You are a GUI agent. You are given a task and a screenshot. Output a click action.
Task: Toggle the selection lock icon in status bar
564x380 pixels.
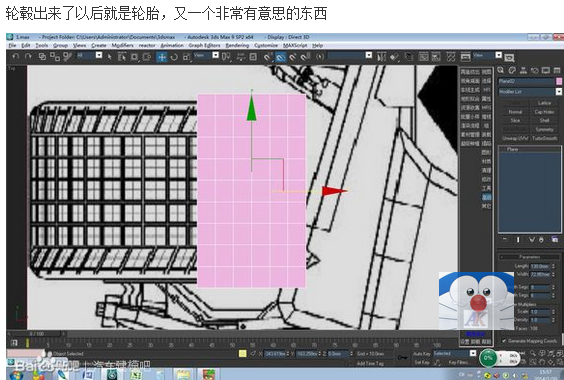tap(242, 354)
